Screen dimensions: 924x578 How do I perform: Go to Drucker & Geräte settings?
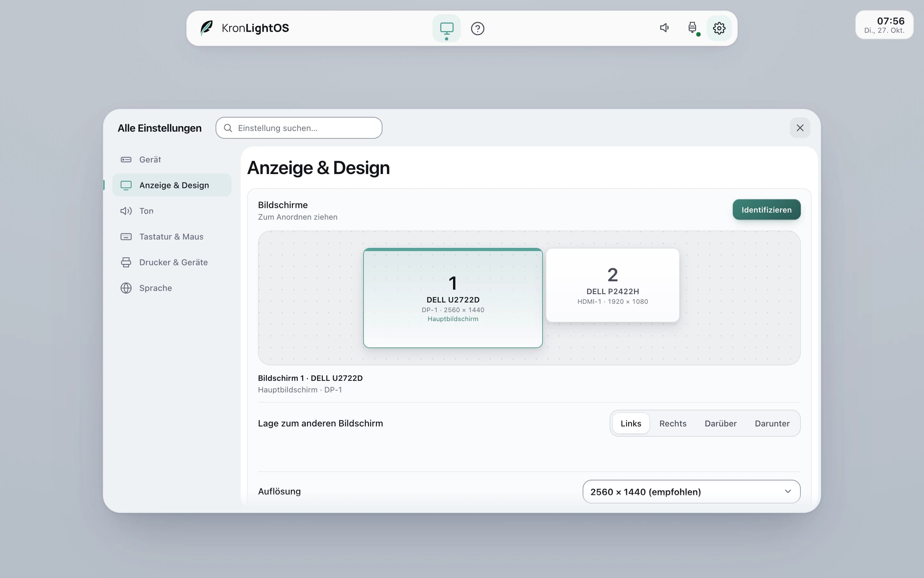tap(172, 262)
